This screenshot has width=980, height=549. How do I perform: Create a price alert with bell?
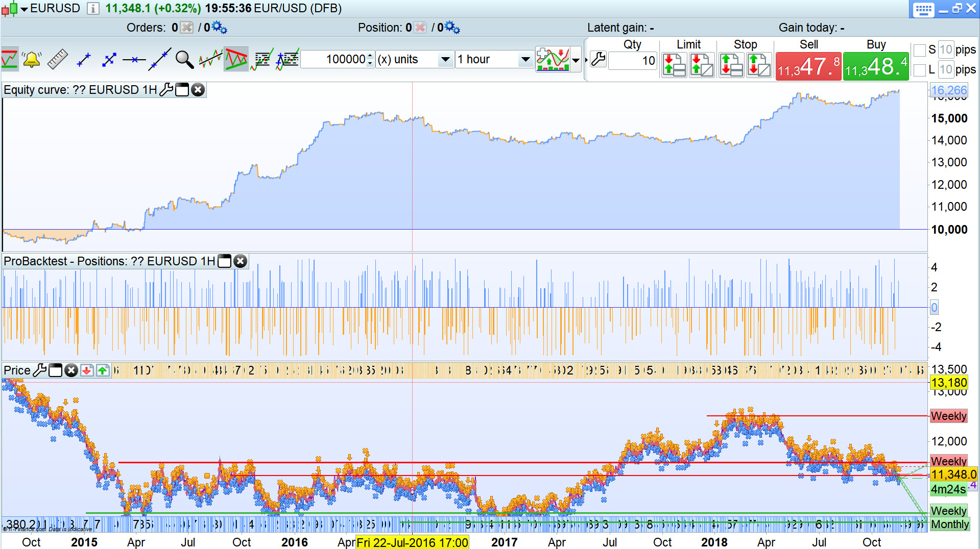point(32,59)
